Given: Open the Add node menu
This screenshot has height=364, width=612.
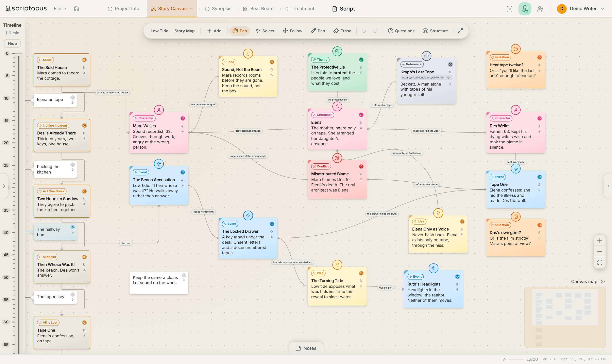Looking at the screenshot, I should pyautogui.click(x=214, y=31).
